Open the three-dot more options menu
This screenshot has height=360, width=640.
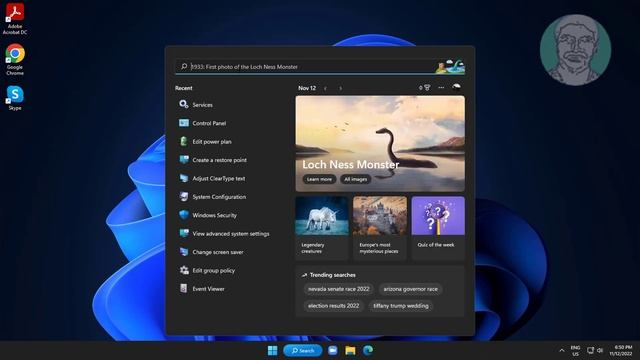(x=441, y=87)
